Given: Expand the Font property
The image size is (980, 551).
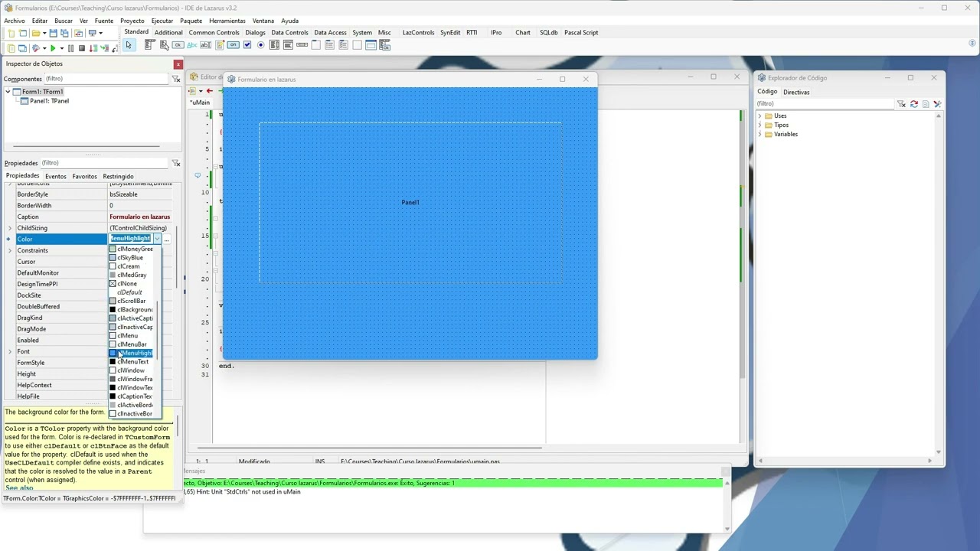Looking at the screenshot, I should [10, 351].
